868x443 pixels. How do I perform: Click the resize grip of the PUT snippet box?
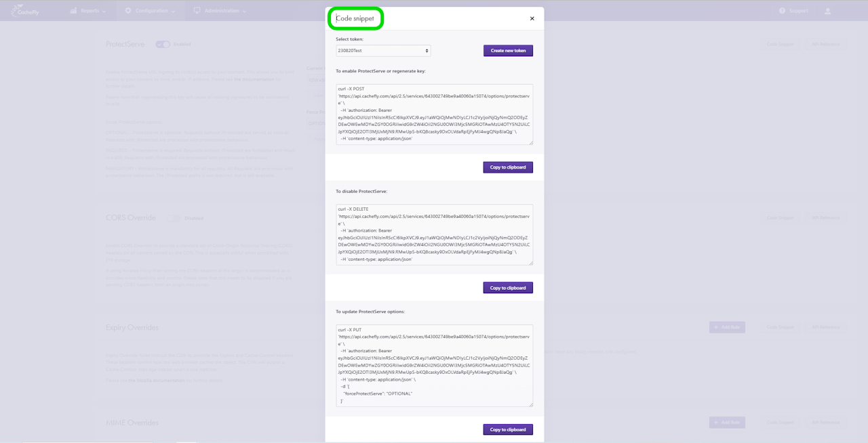(x=530, y=404)
